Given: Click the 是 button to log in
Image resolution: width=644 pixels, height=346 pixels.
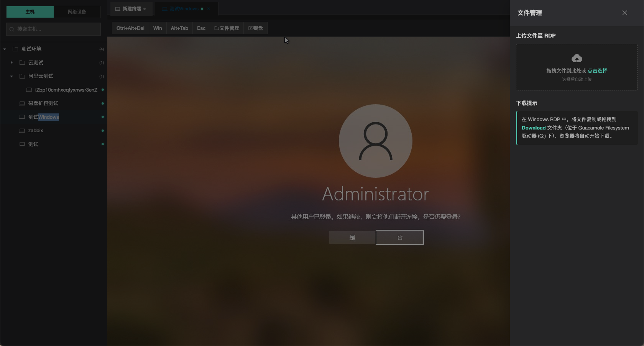Looking at the screenshot, I should [352, 237].
